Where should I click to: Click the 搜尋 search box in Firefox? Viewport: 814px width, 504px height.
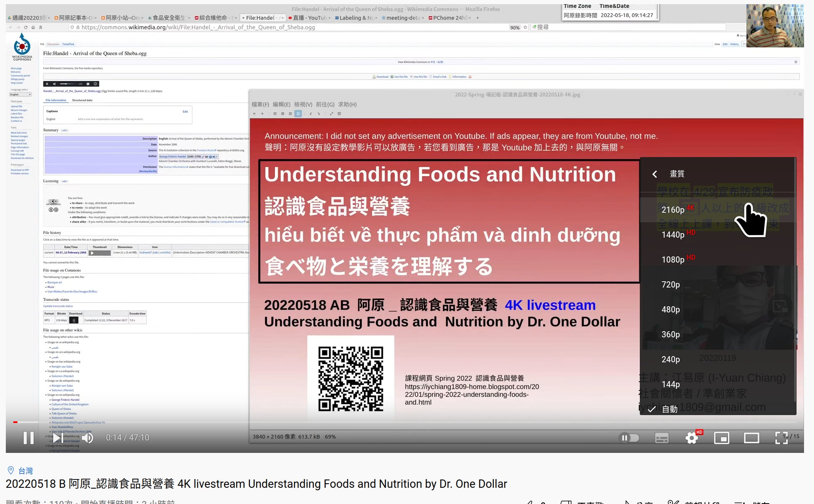pos(629,27)
